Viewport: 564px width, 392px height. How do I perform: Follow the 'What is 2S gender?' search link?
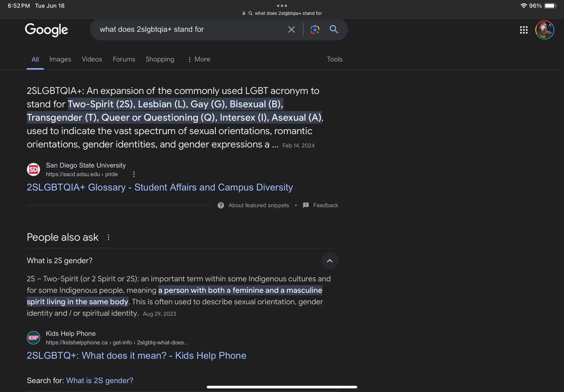[x=100, y=381]
